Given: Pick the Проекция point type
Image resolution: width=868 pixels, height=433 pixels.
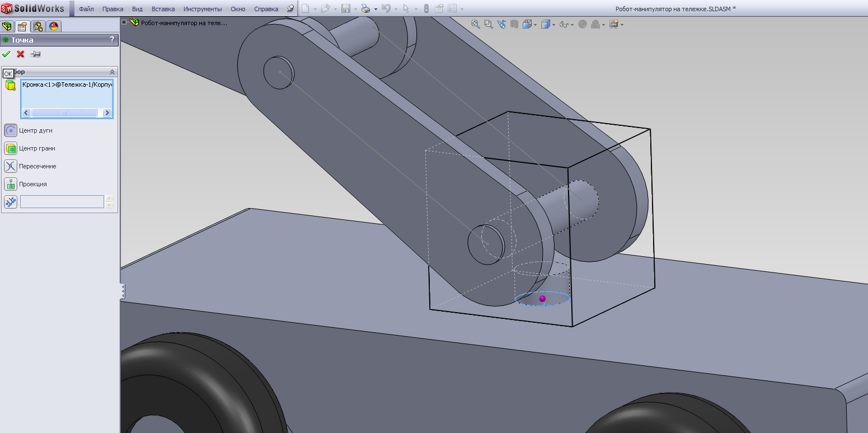Looking at the screenshot, I should tap(11, 184).
